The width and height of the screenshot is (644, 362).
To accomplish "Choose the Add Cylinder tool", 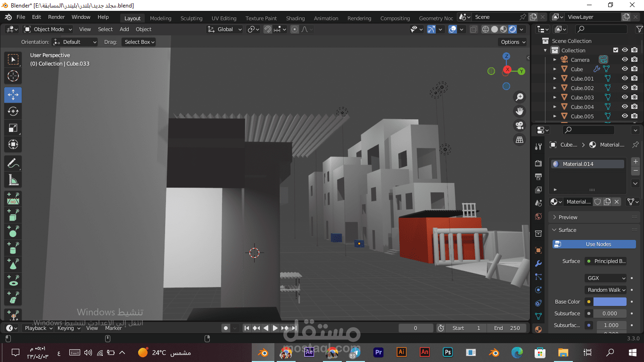I will pyautogui.click(x=13, y=248).
